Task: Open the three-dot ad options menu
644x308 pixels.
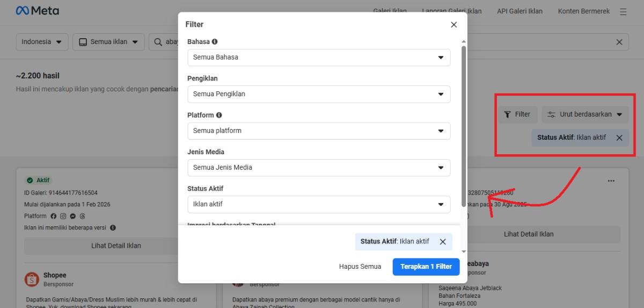Action: [611, 181]
